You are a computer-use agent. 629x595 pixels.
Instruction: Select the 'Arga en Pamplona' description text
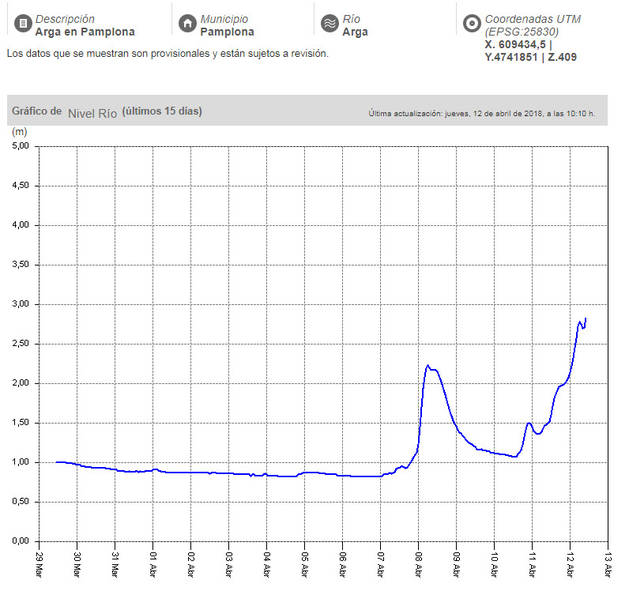tap(84, 32)
